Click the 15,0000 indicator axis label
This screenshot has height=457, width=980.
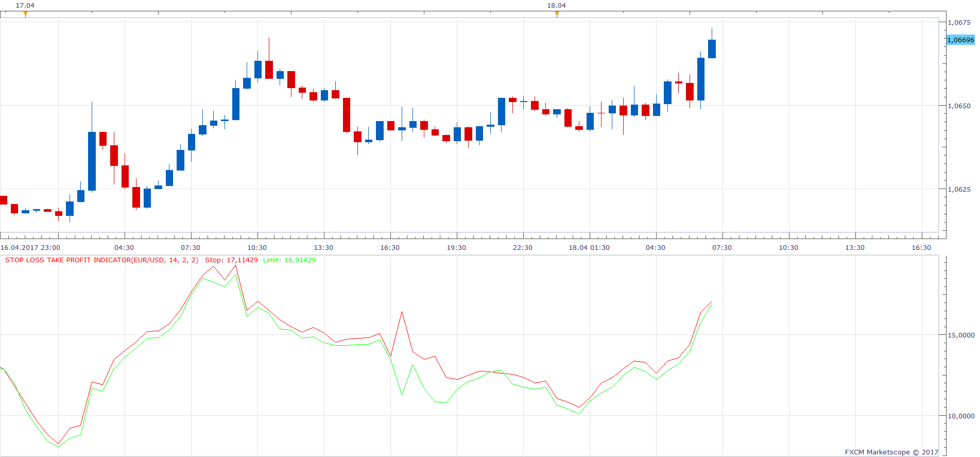tap(961, 335)
